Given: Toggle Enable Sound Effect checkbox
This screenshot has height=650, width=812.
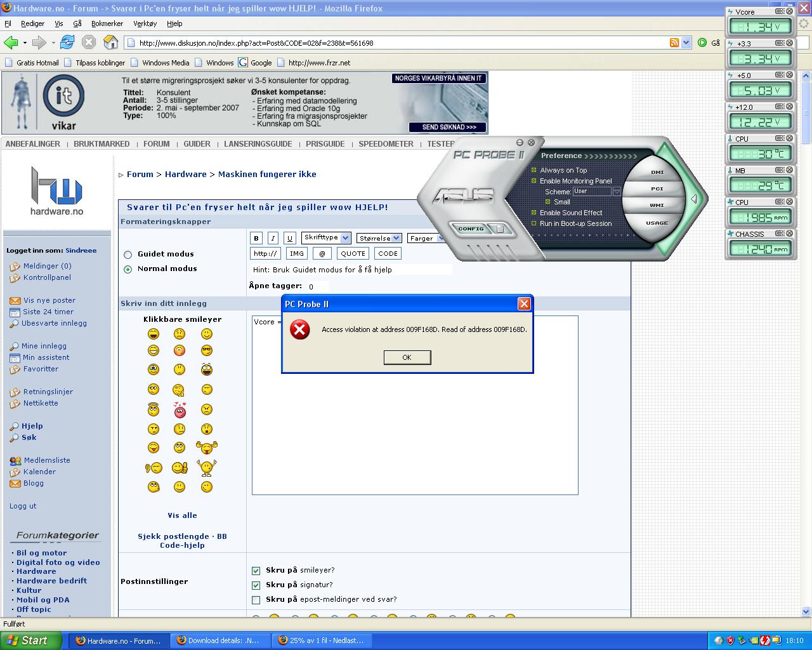Looking at the screenshot, I should tap(534, 213).
